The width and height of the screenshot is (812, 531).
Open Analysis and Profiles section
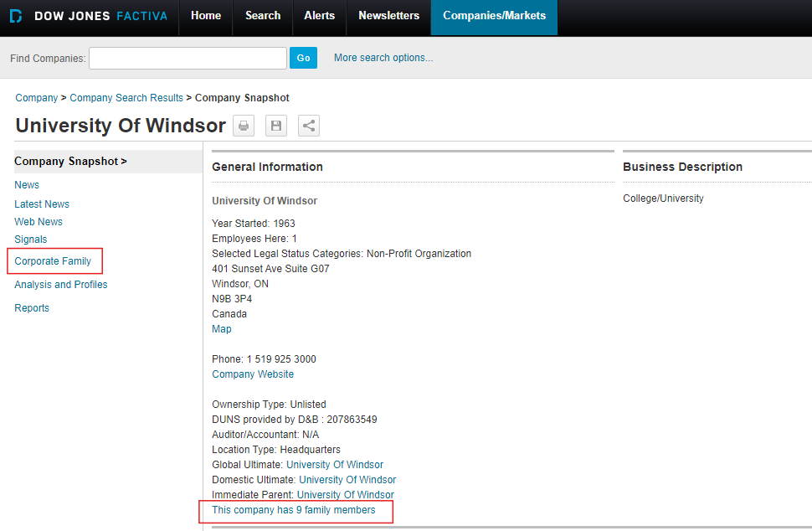[x=61, y=285]
